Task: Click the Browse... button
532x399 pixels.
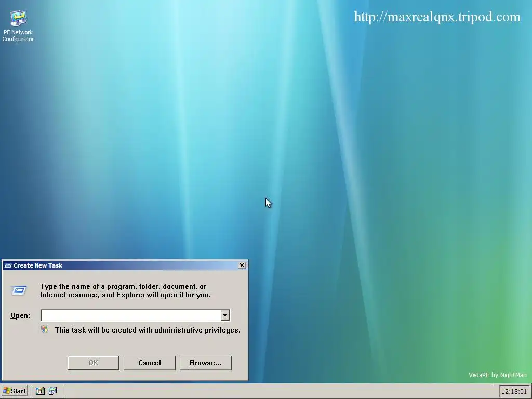Action: (x=205, y=363)
